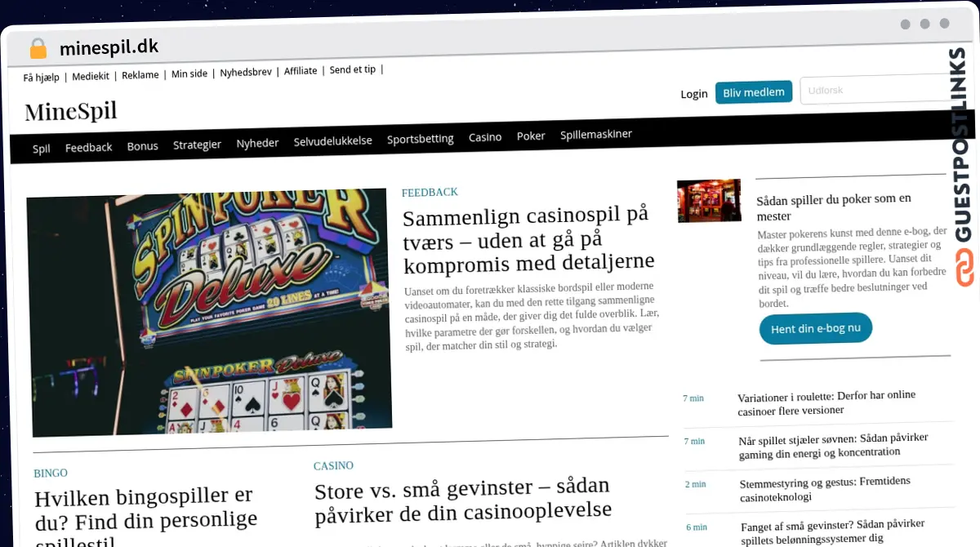Image resolution: width=980 pixels, height=547 pixels.
Task: Click the minespil.dk address text
Action: tap(109, 47)
